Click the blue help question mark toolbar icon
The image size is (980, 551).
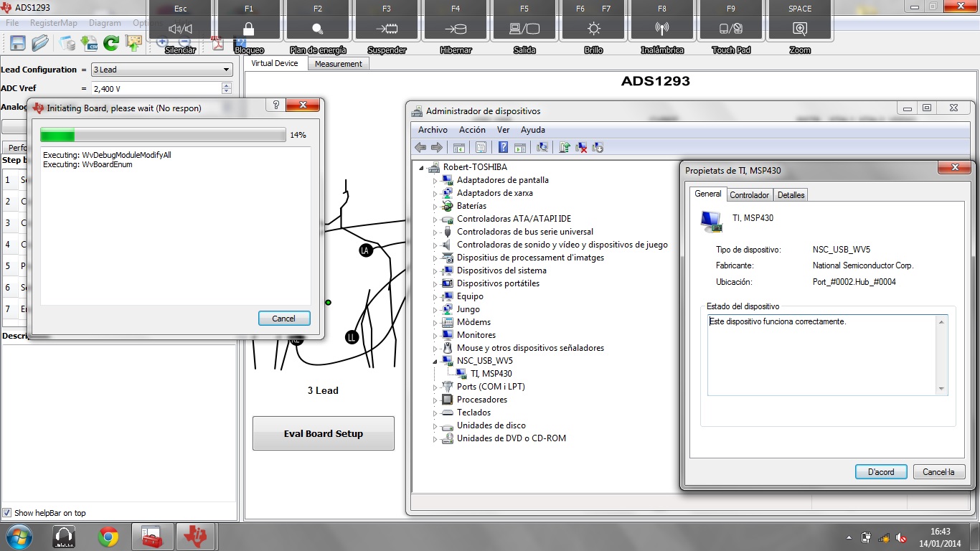[x=503, y=147]
